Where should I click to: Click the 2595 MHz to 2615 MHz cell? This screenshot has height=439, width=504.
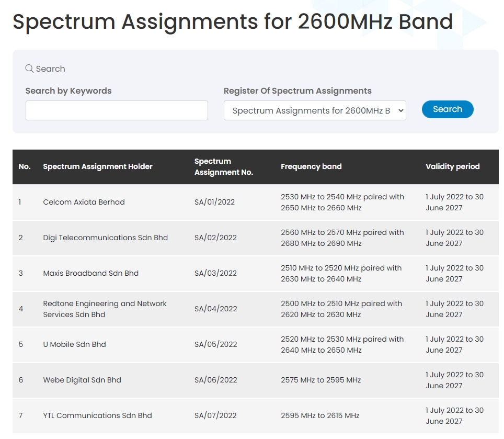(320, 415)
